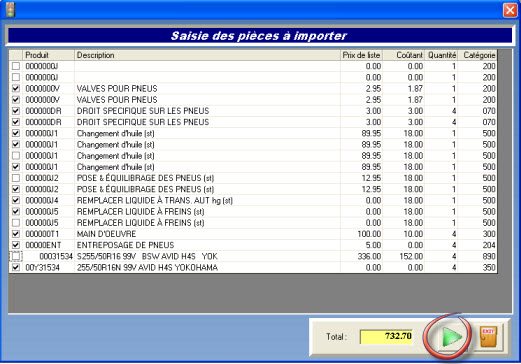
Task: Select the S255/50R16 99V BSW AVID description cell
Action: point(207,256)
